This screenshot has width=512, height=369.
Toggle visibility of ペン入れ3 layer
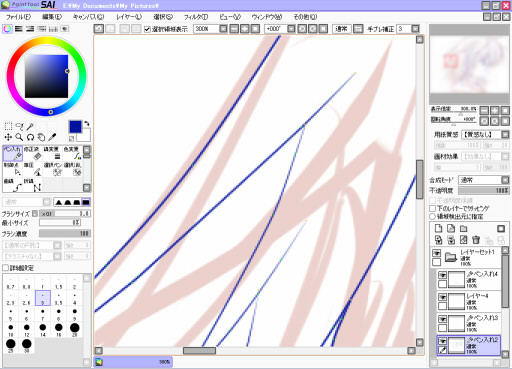[442, 319]
